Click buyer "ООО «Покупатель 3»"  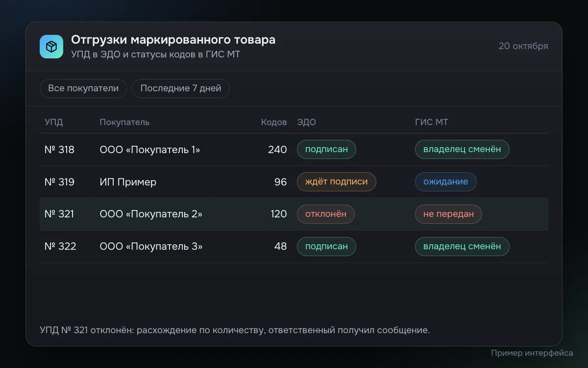pos(151,246)
